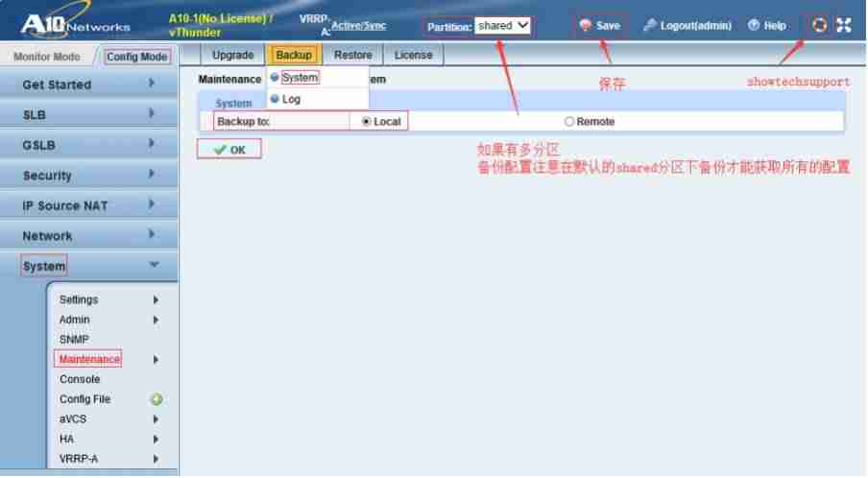This screenshot has width=868, height=478.
Task: Click the green checkmark on the OK button
Action: click(x=220, y=150)
